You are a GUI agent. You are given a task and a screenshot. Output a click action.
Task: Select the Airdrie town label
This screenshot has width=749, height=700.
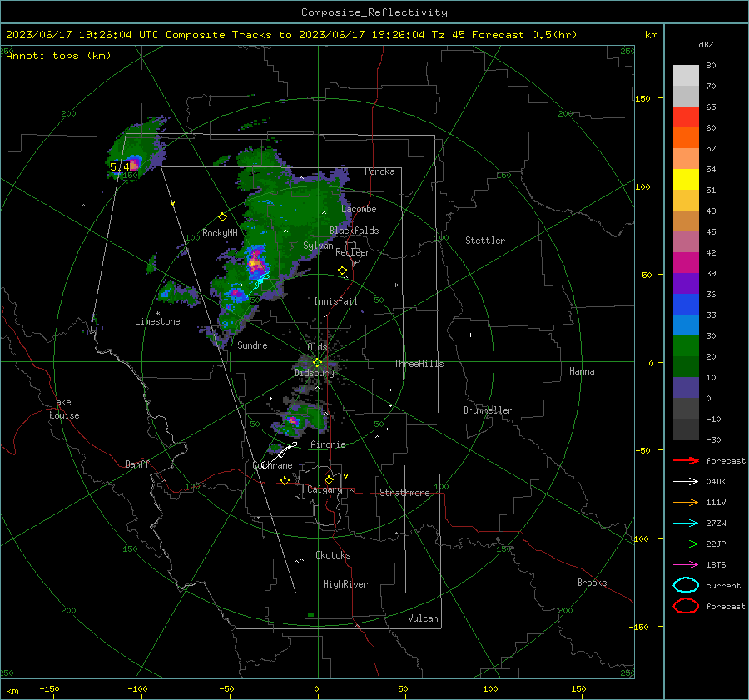pyautogui.click(x=328, y=444)
